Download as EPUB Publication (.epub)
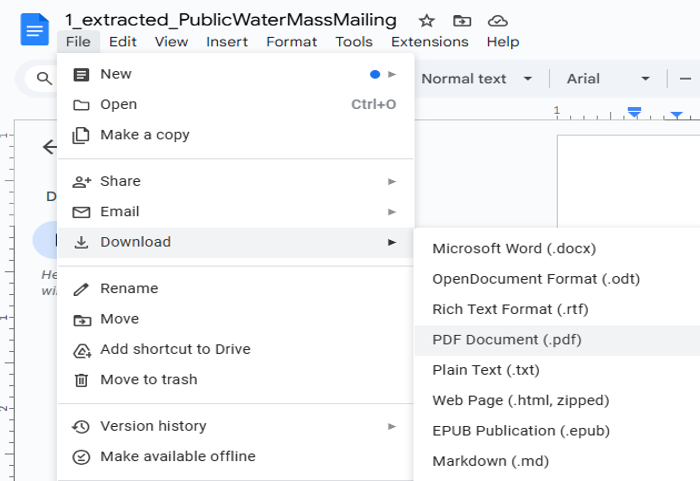Image resolution: width=700 pixels, height=481 pixels. (557, 431)
